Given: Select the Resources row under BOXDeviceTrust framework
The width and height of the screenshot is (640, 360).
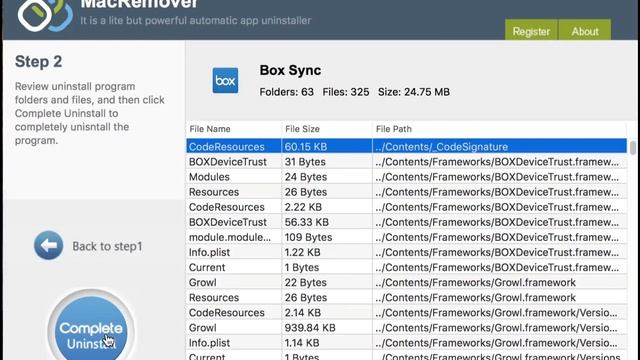Looking at the screenshot, I should click(407, 192).
